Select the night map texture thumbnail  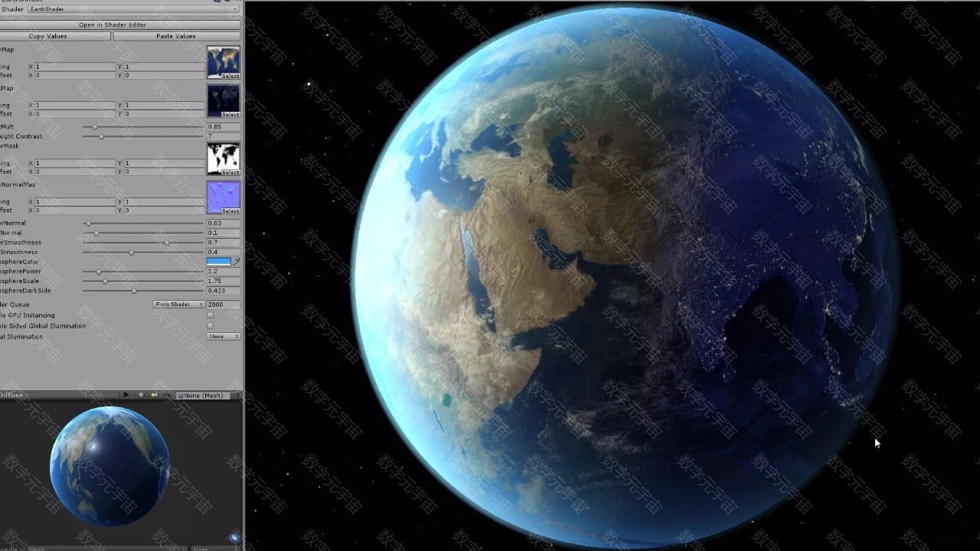223,100
